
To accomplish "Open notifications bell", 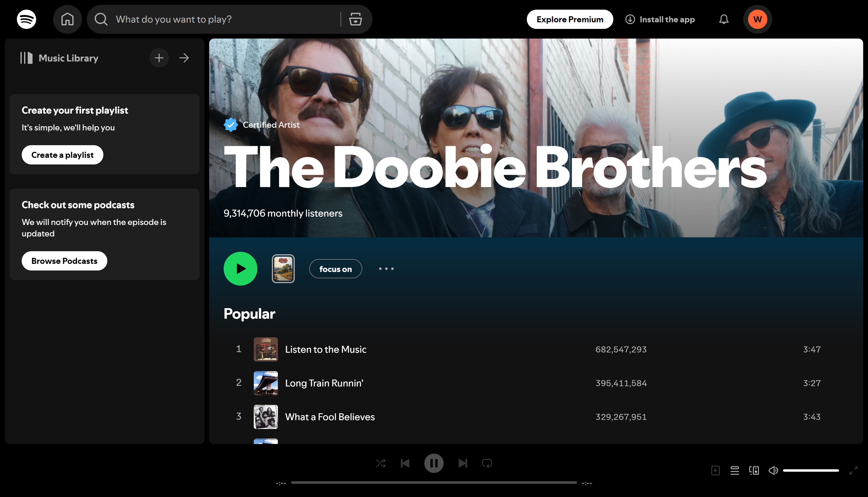I will (x=724, y=20).
